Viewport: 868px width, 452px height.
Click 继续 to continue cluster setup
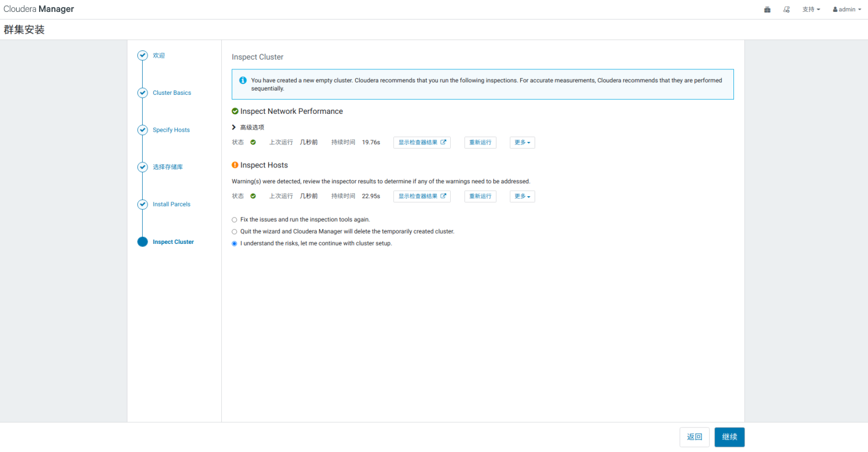pyautogui.click(x=729, y=437)
